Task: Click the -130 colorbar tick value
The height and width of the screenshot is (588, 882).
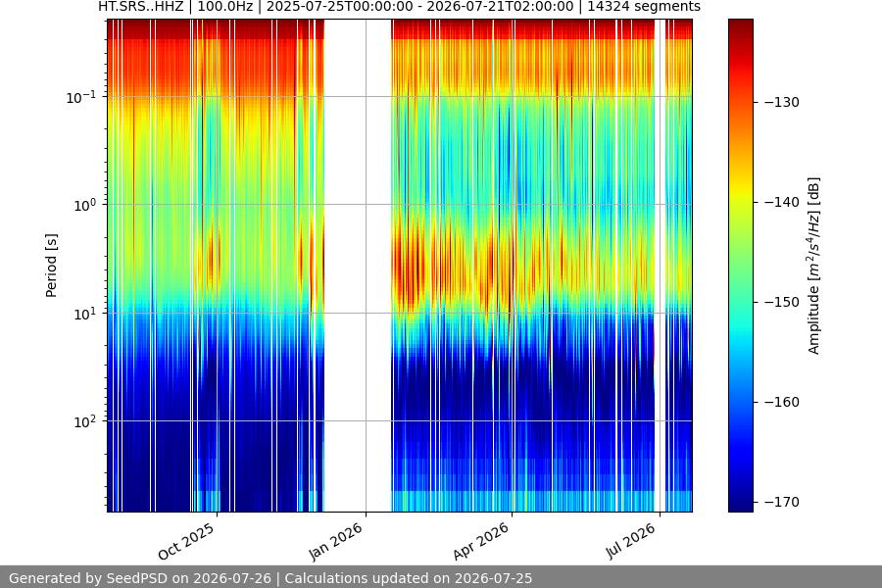Action: pos(782,102)
